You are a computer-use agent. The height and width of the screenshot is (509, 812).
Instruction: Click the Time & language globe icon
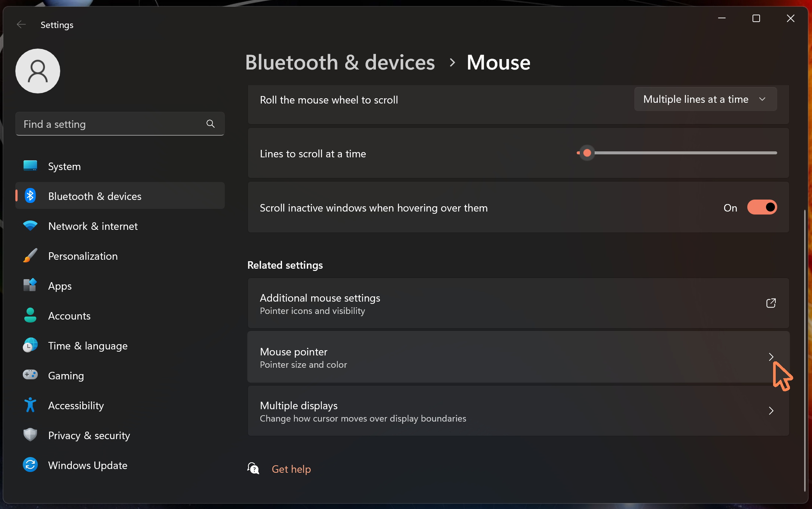pyautogui.click(x=30, y=345)
